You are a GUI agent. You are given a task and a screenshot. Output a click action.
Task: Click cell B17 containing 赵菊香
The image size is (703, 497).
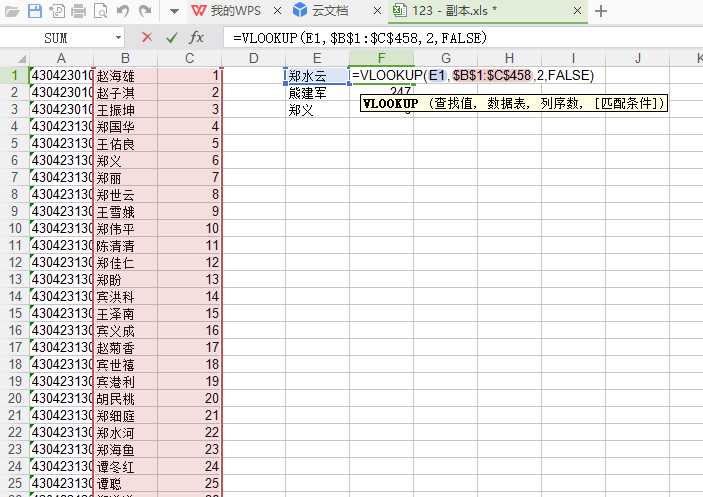tap(126, 348)
